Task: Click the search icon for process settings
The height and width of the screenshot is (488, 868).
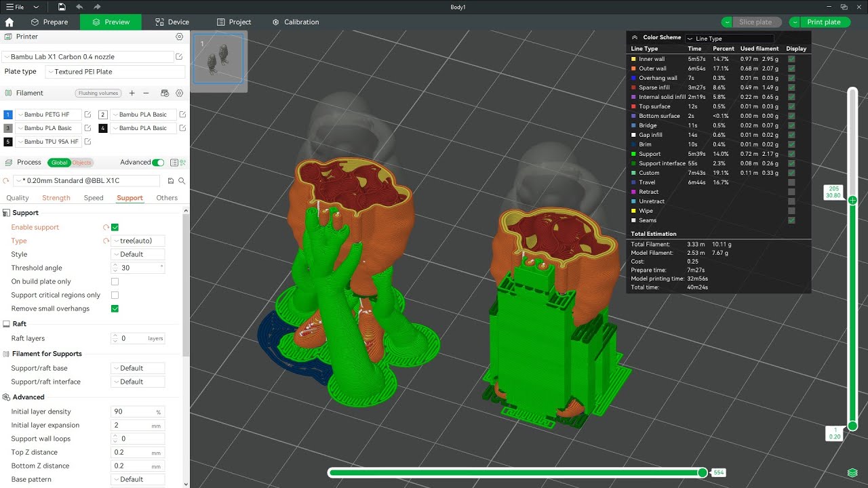Action: pos(182,181)
